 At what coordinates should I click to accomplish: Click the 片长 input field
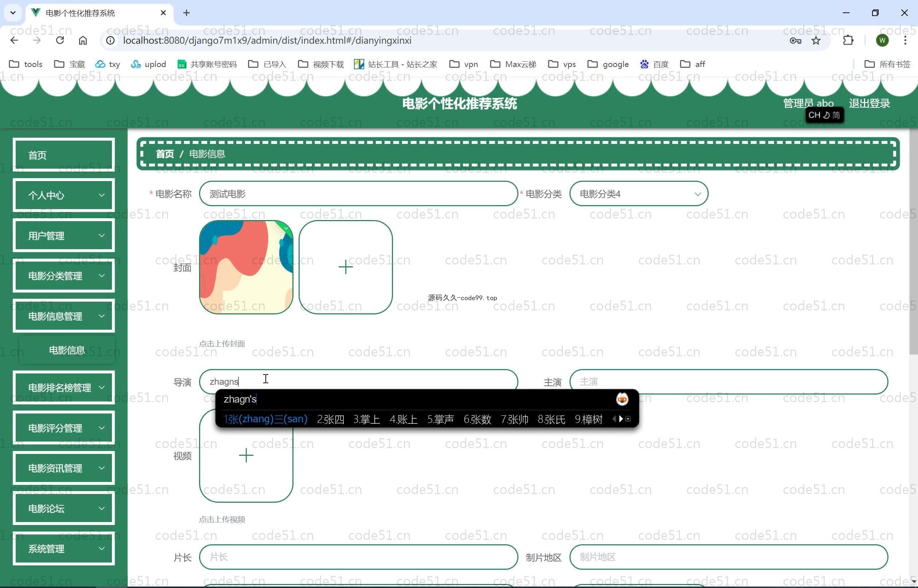358,557
